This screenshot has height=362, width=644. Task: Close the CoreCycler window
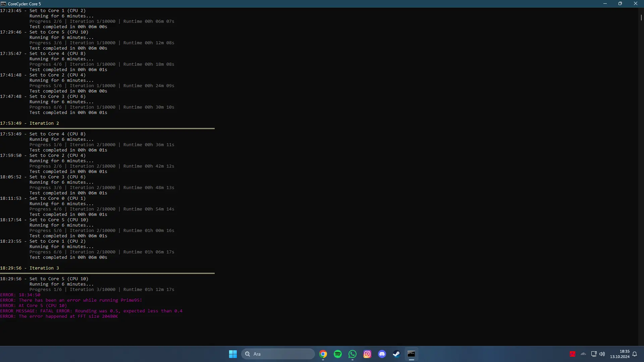pyautogui.click(x=636, y=4)
